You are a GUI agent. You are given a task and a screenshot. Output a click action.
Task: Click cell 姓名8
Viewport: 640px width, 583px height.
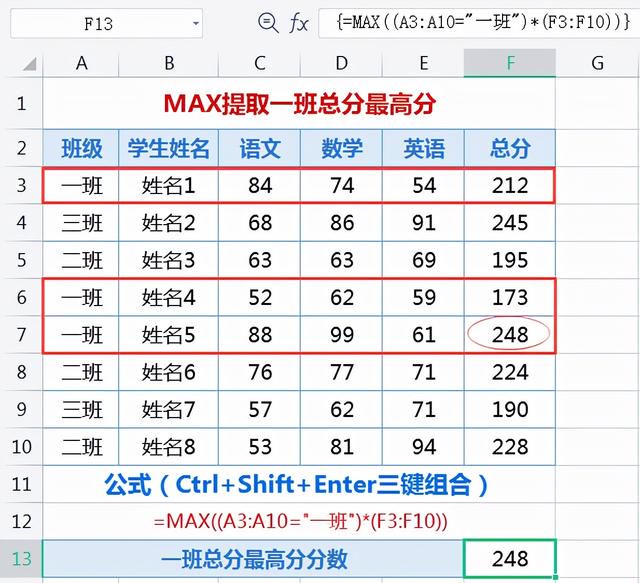169,447
